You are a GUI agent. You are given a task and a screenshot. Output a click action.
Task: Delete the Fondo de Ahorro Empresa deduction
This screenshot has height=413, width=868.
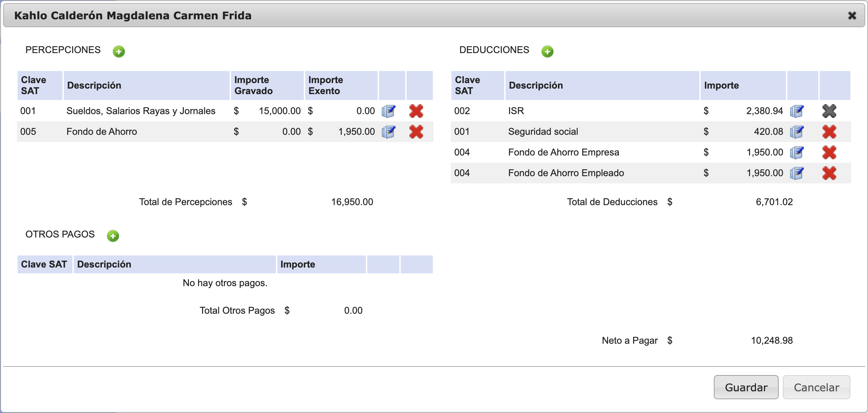[x=829, y=152]
